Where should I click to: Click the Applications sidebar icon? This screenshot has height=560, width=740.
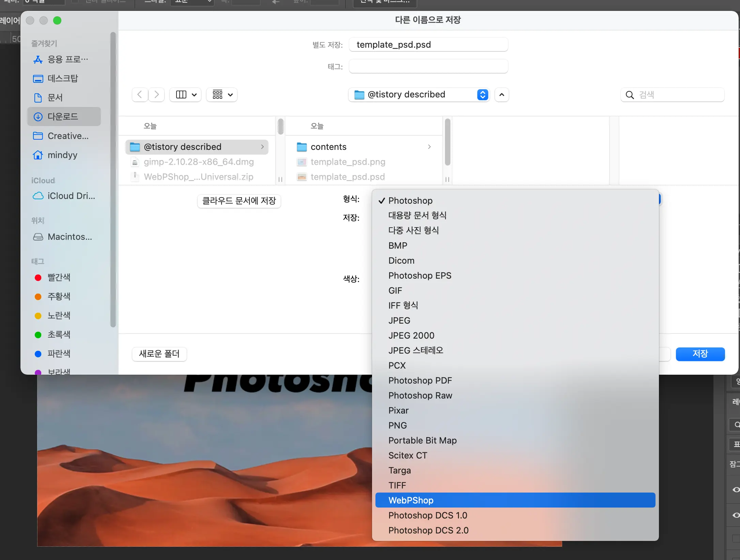point(38,60)
